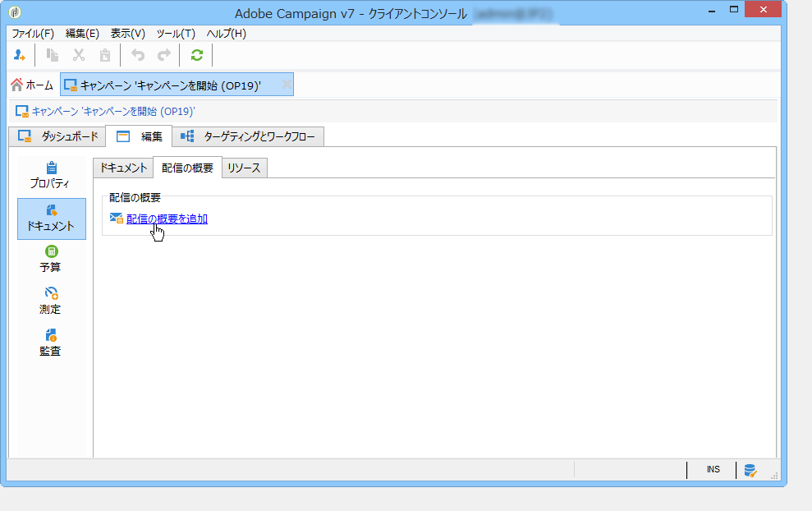
Task: Open the ツール(T) menu
Action: point(176,34)
